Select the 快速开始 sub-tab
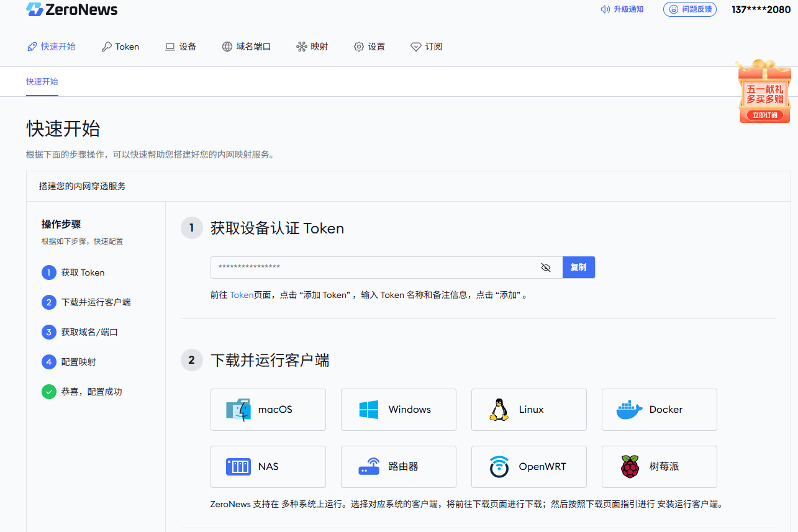Viewport: 798px width, 532px height. click(x=42, y=81)
